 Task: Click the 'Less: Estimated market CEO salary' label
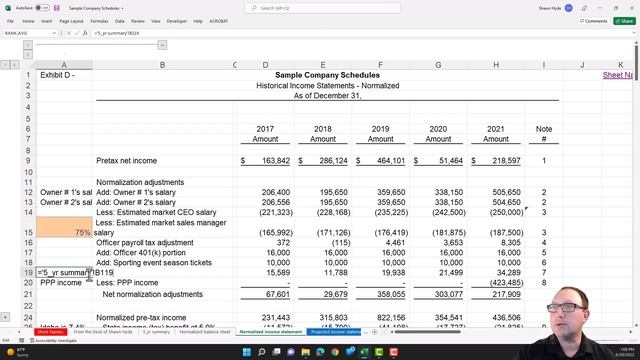pos(156,212)
